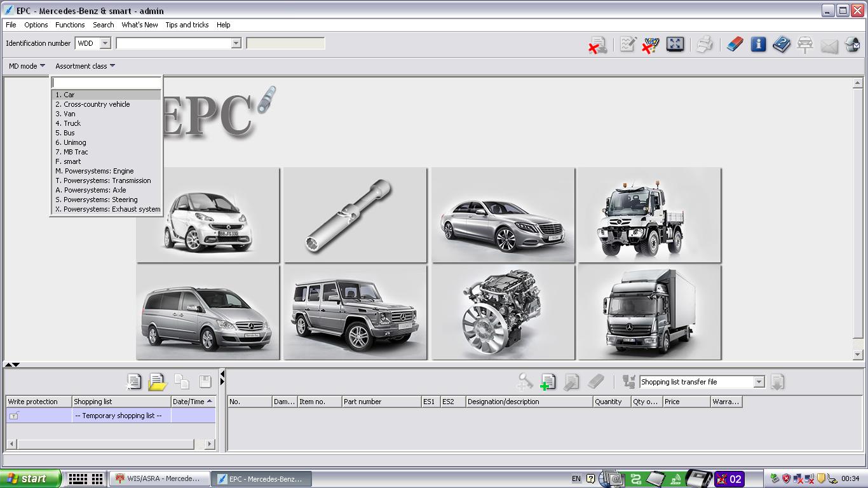
Task: Click the S-Class sedan car thumbnail
Action: tap(503, 215)
